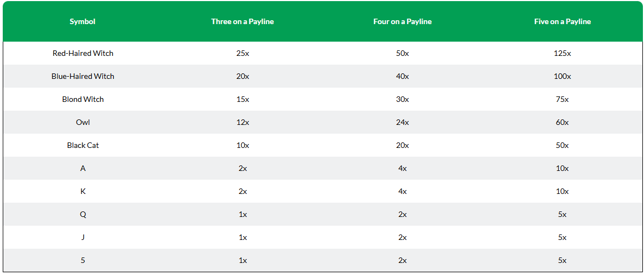Click the J symbol cell

(83, 237)
